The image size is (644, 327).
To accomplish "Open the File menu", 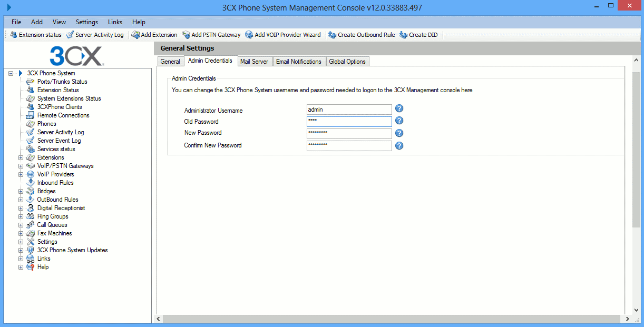I will [x=16, y=22].
